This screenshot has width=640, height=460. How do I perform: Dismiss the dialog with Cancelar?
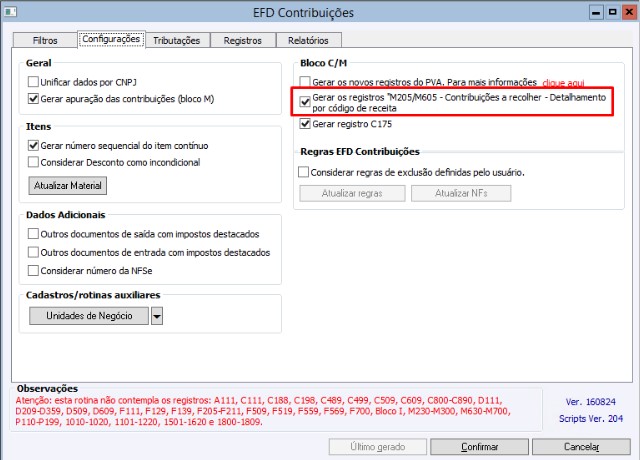pos(581,447)
